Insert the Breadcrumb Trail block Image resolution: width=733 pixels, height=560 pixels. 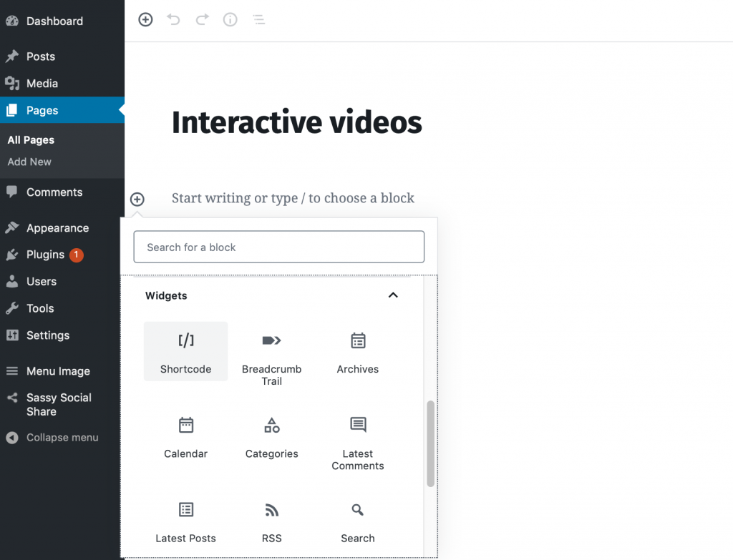coord(271,358)
